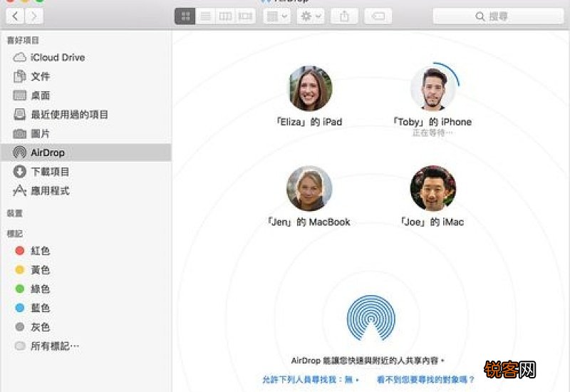Screen dimensions: 570x392
Task: Open 最近使用過的項目 in sidebar
Action: (85, 115)
